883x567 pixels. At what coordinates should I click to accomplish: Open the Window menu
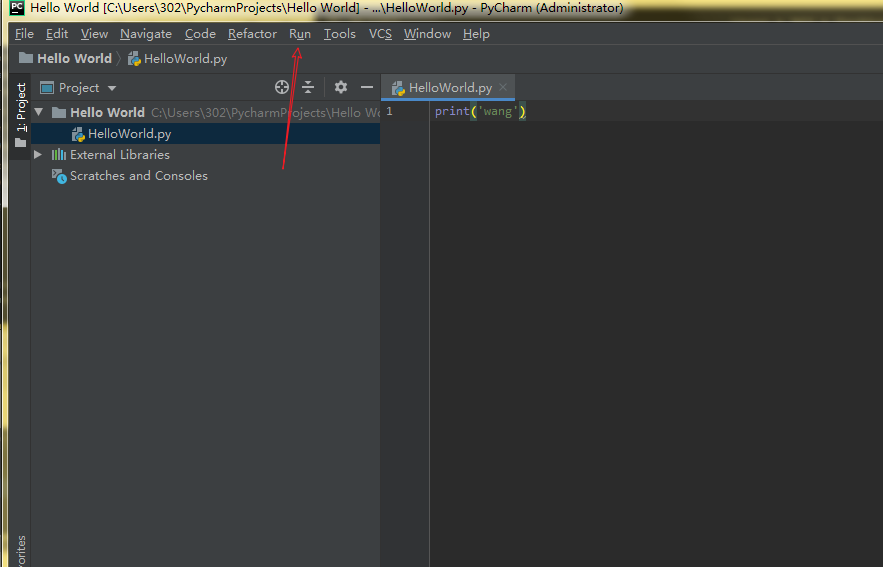[x=427, y=34]
